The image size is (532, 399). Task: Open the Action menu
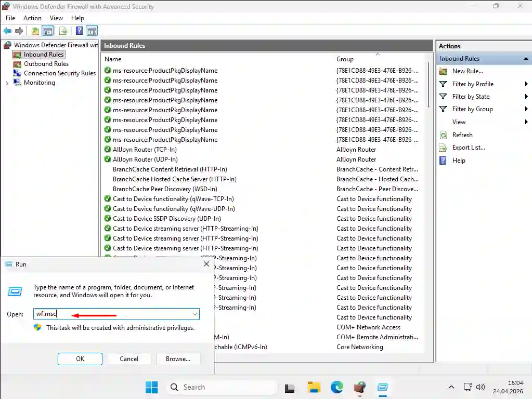32,18
